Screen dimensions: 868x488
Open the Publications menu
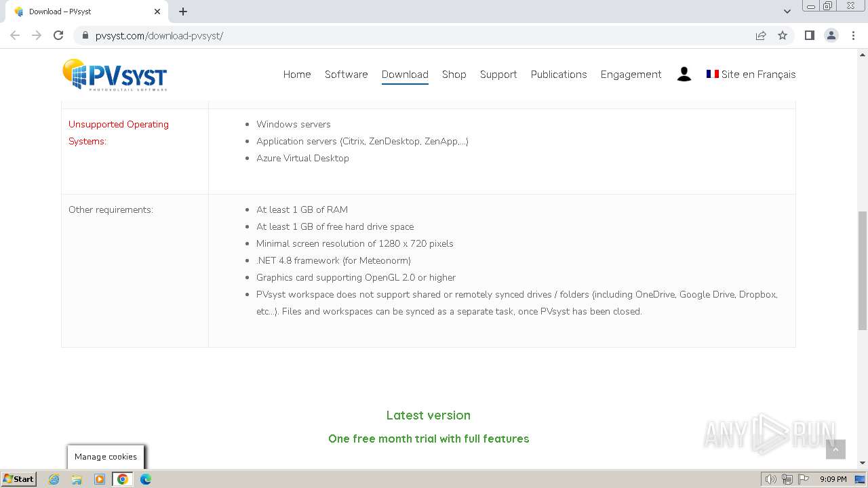pos(559,75)
